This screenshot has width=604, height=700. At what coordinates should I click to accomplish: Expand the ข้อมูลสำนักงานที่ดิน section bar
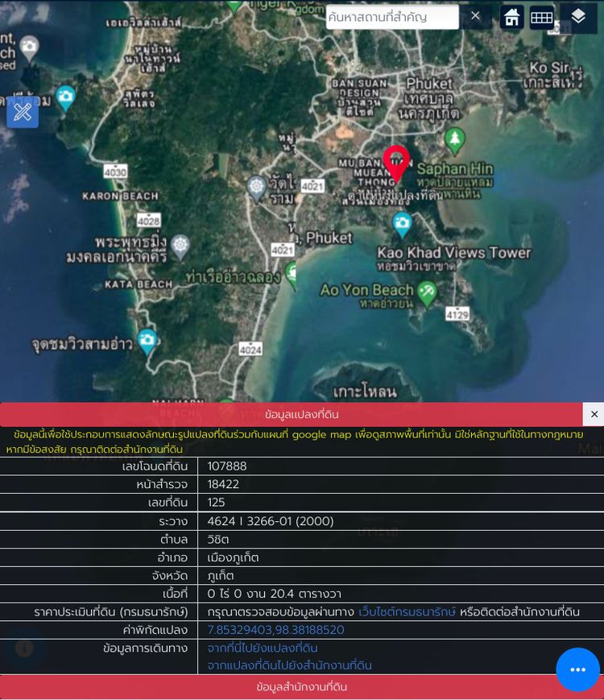[301, 687]
